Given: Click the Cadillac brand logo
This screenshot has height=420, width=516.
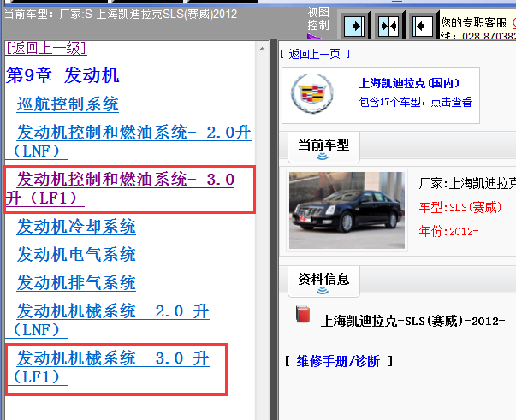Looking at the screenshot, I should 312,94.
